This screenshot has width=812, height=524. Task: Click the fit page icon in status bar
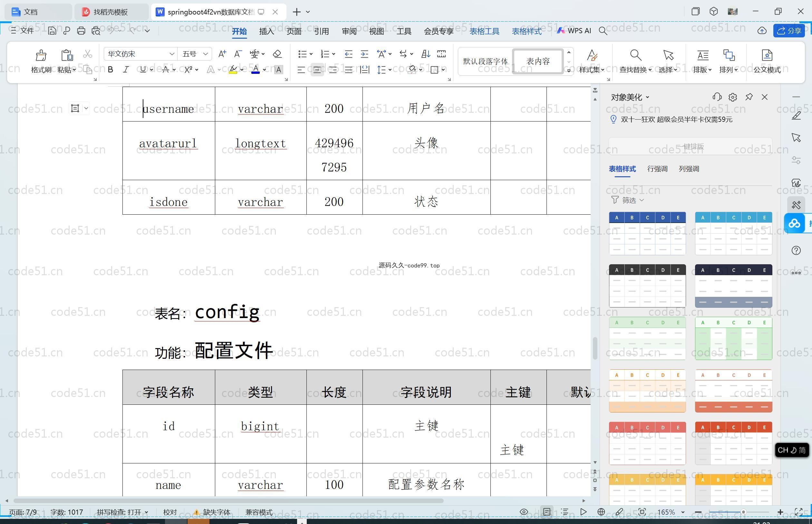click(642, 512)
